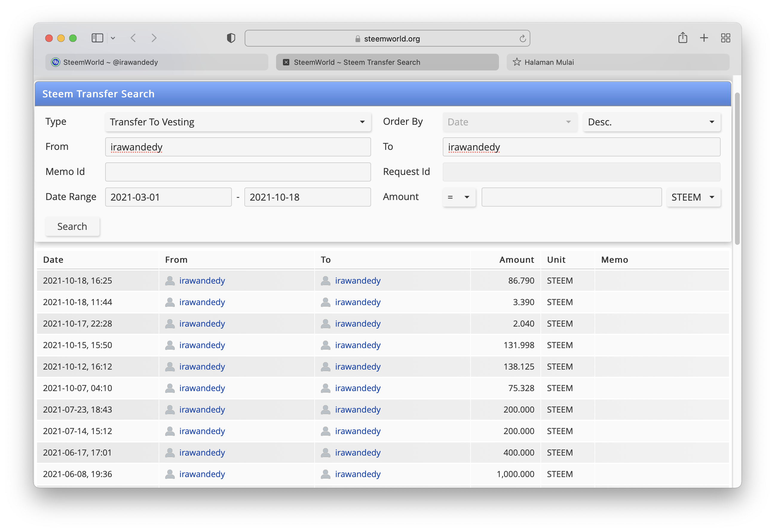Image resolution: width=775 pixels, height=532 pixels.
Task: Click To avatar icon in 2021-07-23 row
Action: pos(325,410)
